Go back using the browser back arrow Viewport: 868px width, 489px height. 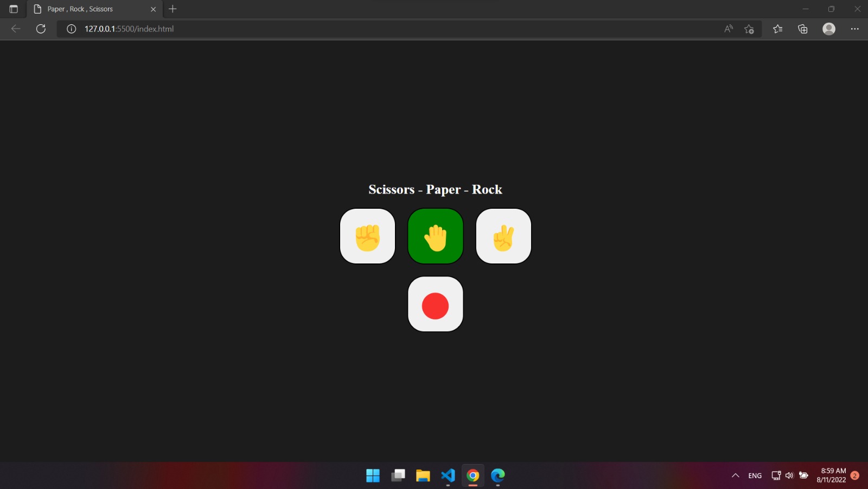pos(16,29)
